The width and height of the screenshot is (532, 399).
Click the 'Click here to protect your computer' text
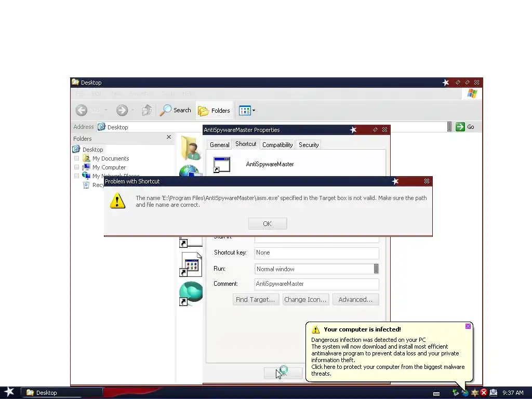click(x=388, y=370)
